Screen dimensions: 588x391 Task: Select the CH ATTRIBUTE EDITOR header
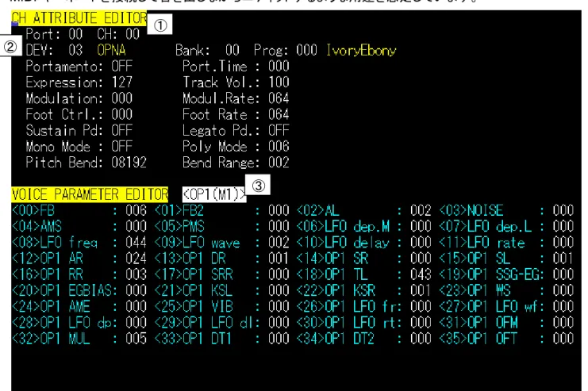coord(79,18)
